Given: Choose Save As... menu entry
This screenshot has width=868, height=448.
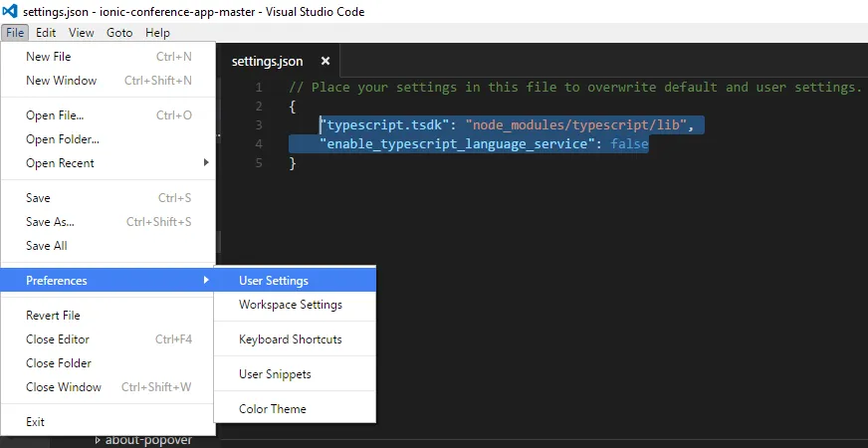Looking at the screenshot, I should 108,221.
